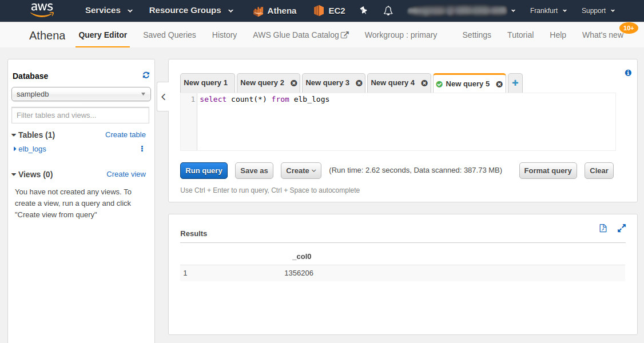Open the Support dropdown menu
This screenshot has height=343, width=644.
tap(598, 11)
